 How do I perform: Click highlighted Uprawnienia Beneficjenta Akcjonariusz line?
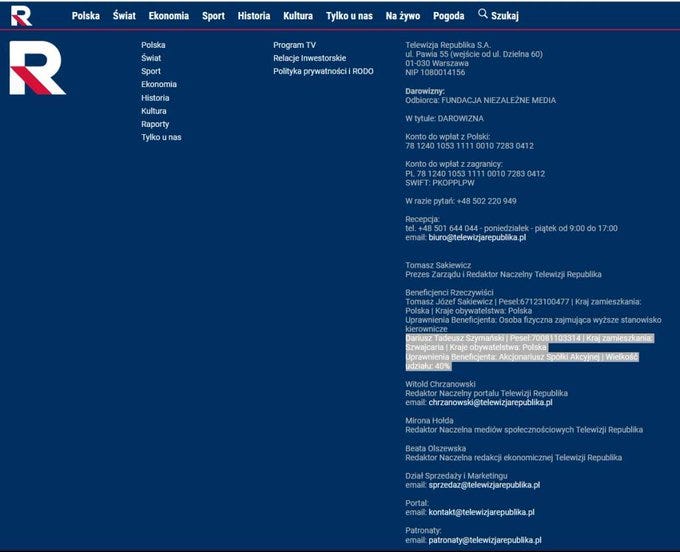tap(522, 357)
